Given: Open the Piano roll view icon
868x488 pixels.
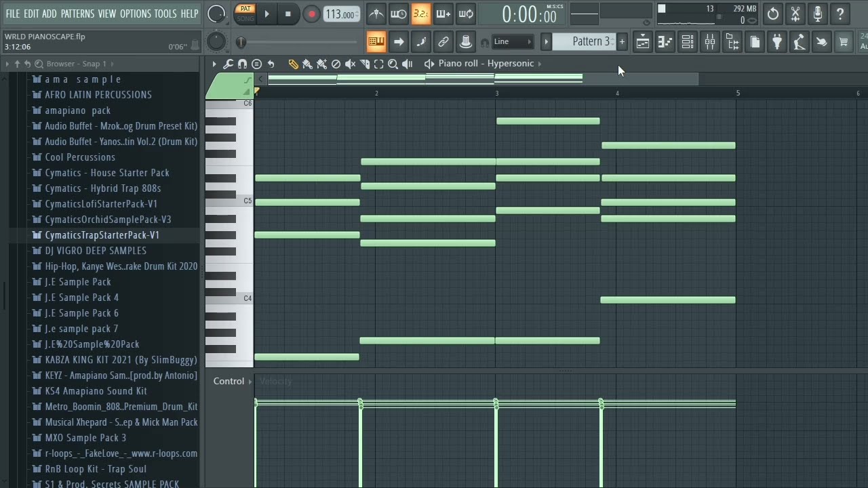Looking at the screenshot, I should (x=665, y=42).
